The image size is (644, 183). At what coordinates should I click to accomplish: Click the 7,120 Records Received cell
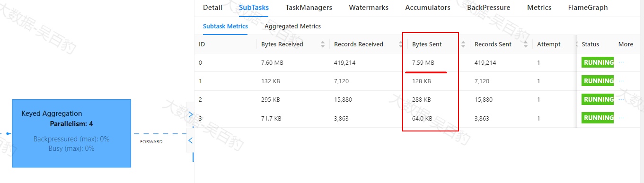pyautogui.click(x=341, y=81)
